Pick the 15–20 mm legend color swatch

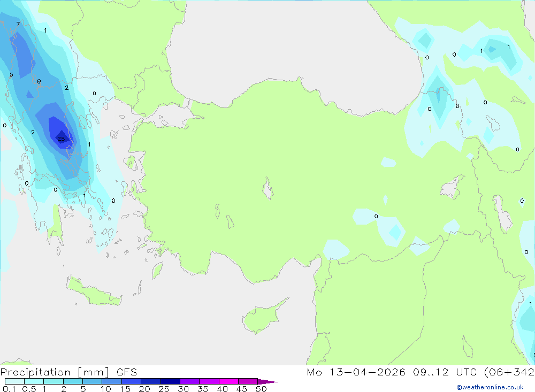tap(131, 381)
